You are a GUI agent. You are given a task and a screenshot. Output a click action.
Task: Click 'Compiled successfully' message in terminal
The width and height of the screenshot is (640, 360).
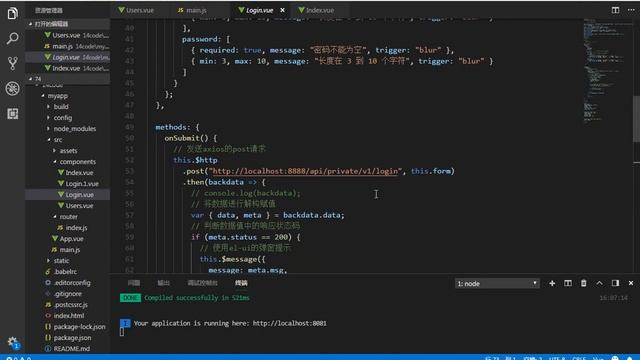(x=196, y=298)
